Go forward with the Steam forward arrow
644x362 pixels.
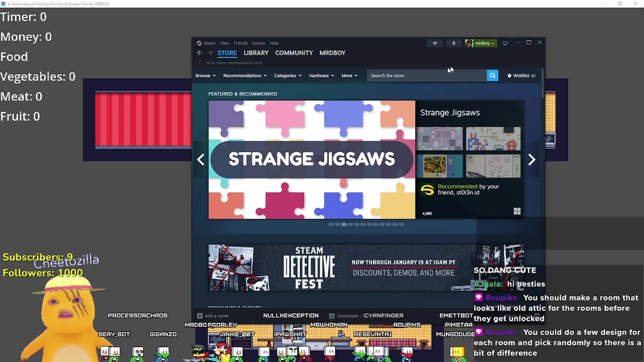[x=210, y=53]
